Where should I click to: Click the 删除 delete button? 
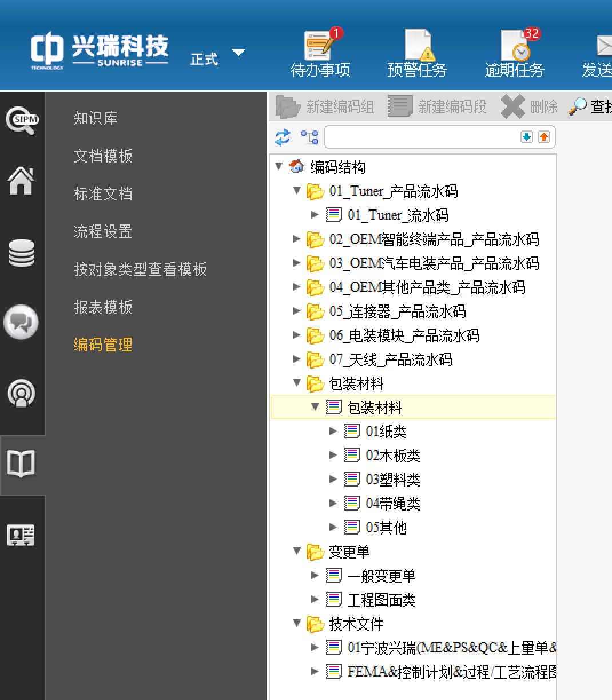tap(530, 106)
